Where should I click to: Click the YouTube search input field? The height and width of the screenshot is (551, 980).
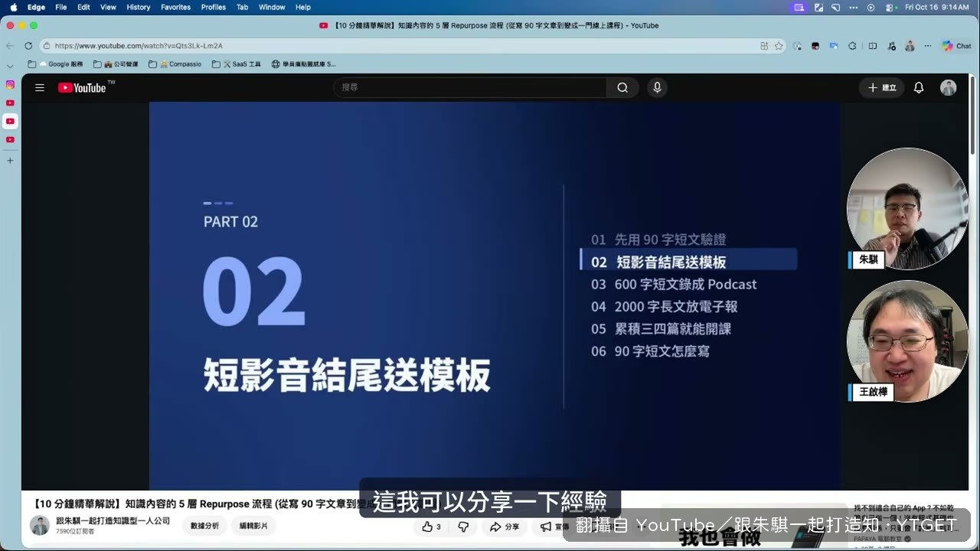point(470,88)
